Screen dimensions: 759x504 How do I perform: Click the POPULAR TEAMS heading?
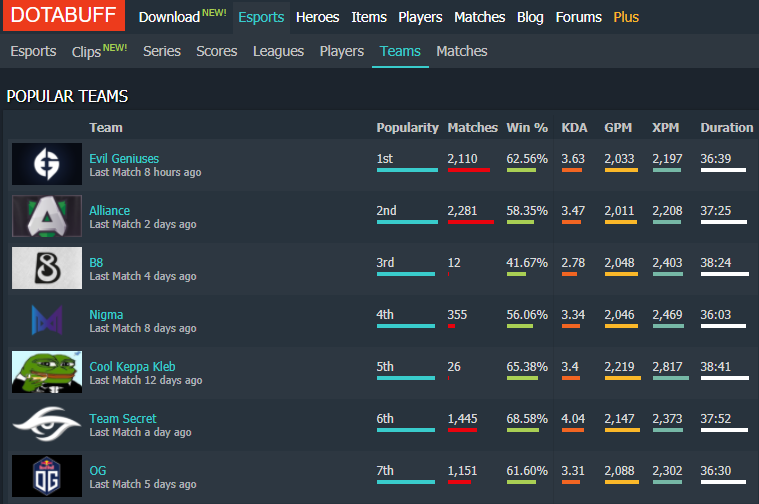click(67, 96)
